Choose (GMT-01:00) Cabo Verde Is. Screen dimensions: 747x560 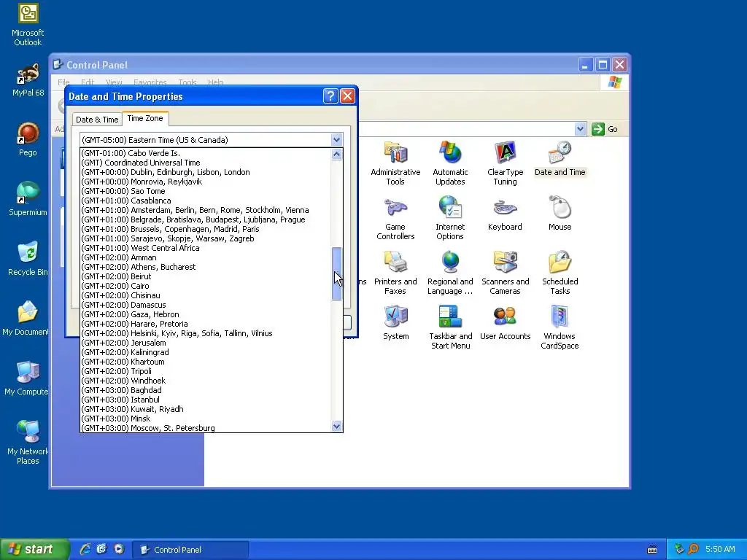click(x=205, y=153)
